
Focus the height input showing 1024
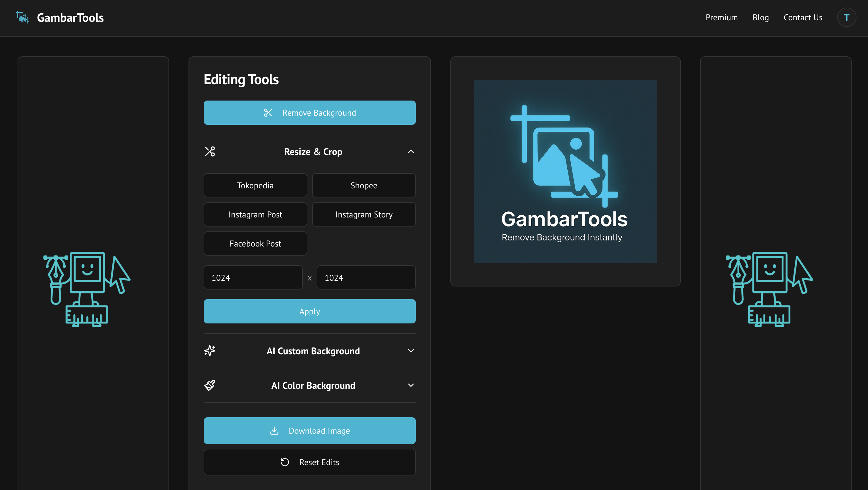(366, 277)
